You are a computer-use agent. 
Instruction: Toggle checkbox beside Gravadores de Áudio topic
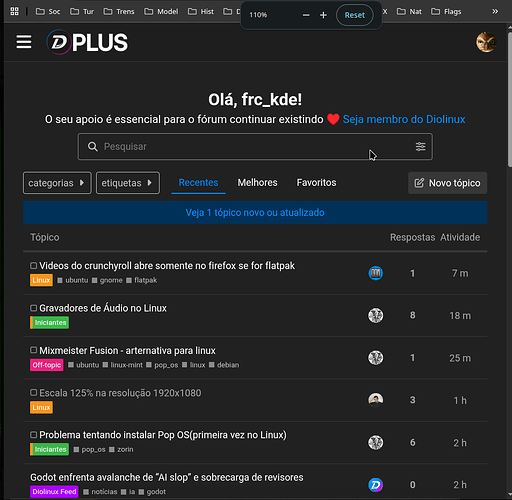tap(33, 308)
